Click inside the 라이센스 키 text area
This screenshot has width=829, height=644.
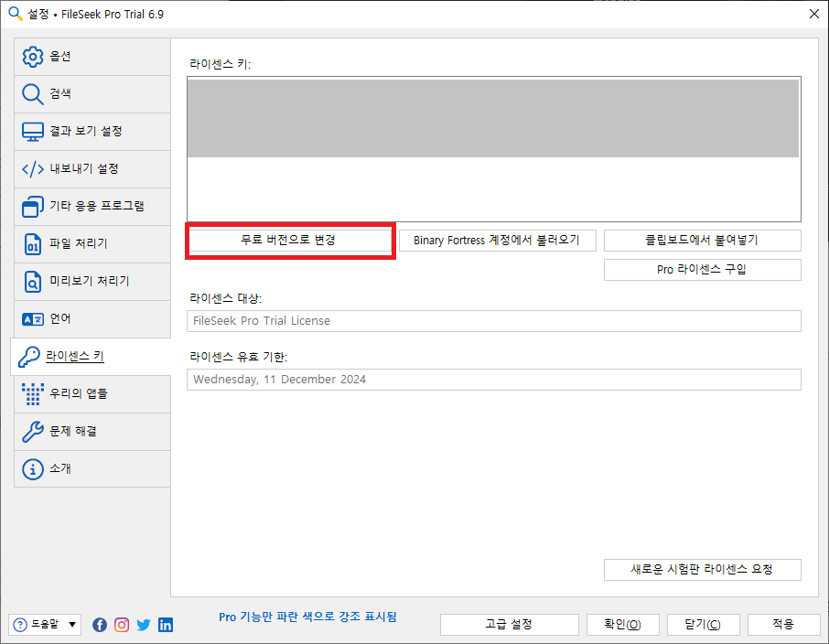point(494,149)
